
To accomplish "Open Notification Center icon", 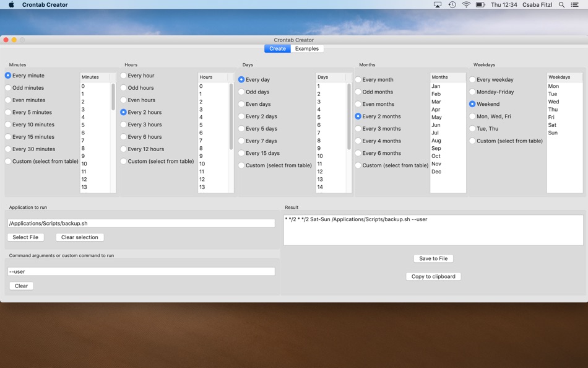I will [x=574, y=4].
